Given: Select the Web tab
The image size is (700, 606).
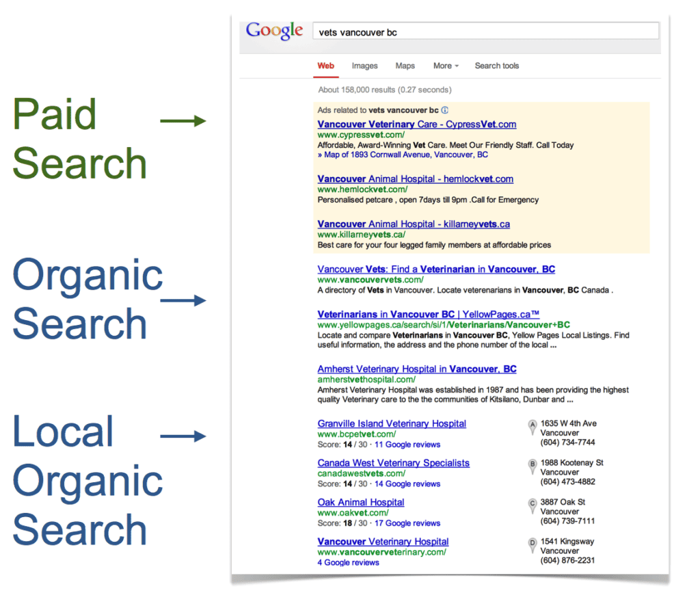Looking at the screenshot, I should [325, 66].
